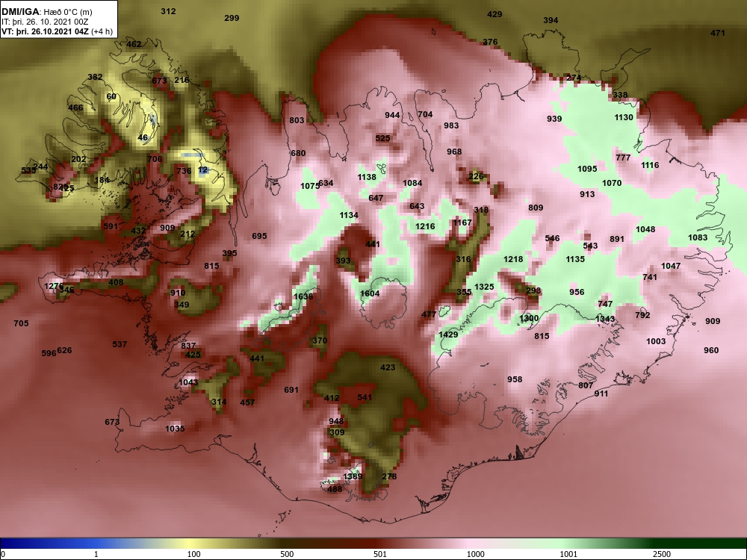The height and width of the screenshot is (560, 747).
Task: Click the map value 695
Action: 260,236
